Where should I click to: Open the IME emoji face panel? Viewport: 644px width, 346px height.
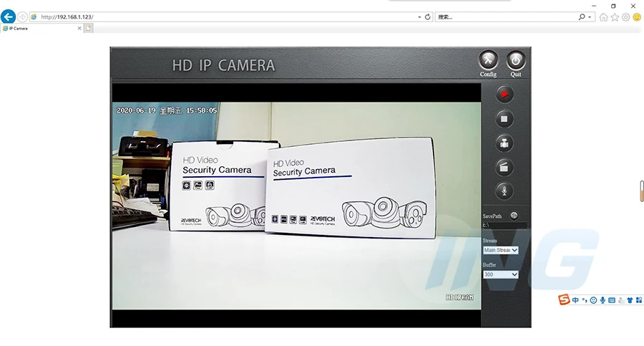pyautogui.click(x=593, y=300)
